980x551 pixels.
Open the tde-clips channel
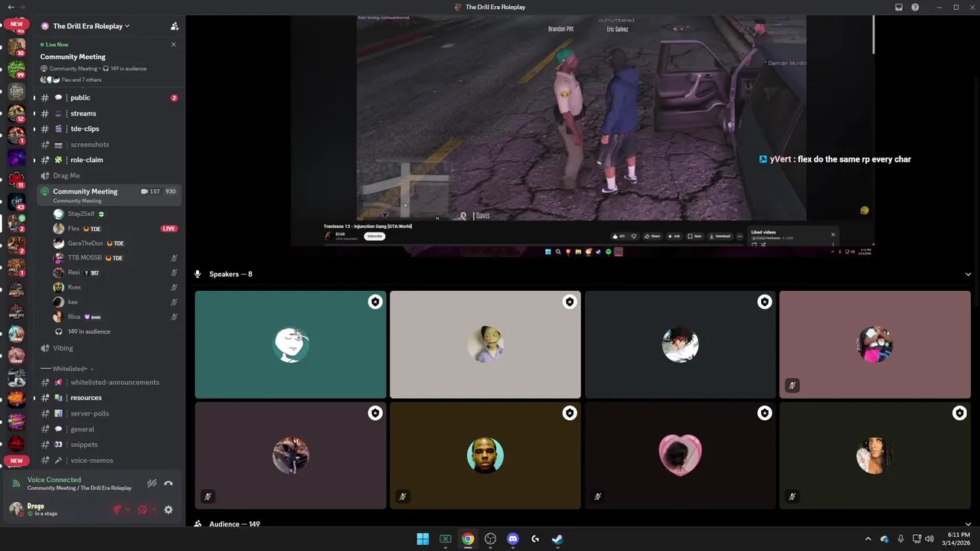109,129
